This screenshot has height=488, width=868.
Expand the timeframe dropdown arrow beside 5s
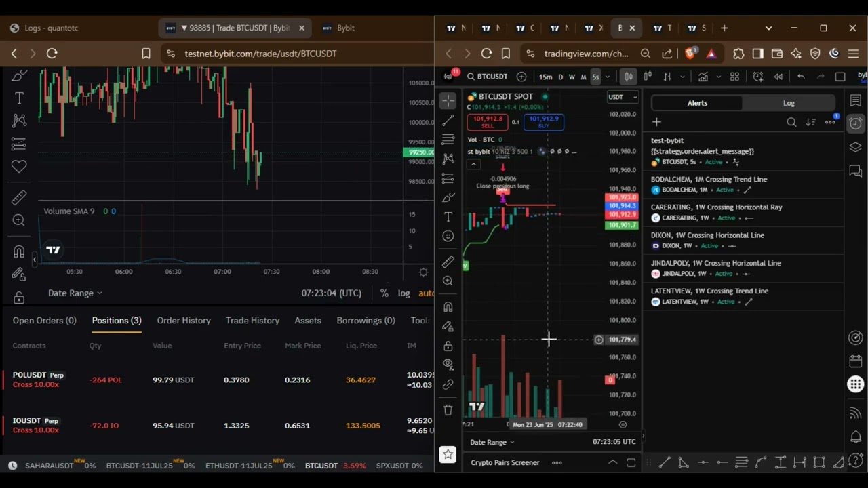pos(608,77)
